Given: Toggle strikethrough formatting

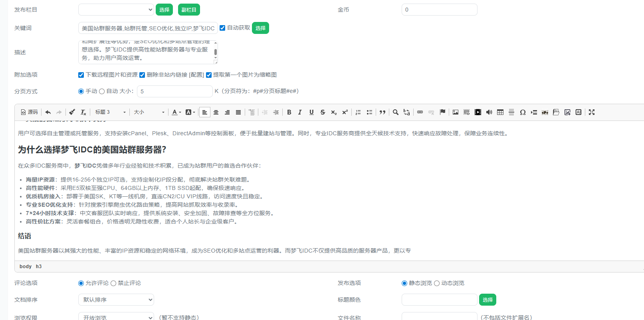Looking at the screenshot, I should [x=323, y=112].
